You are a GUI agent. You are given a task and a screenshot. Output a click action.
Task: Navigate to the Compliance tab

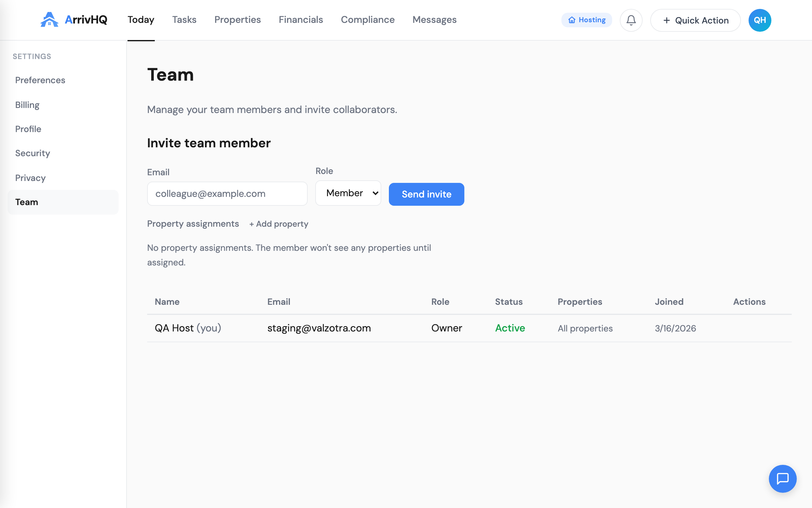tap(368, 19)
